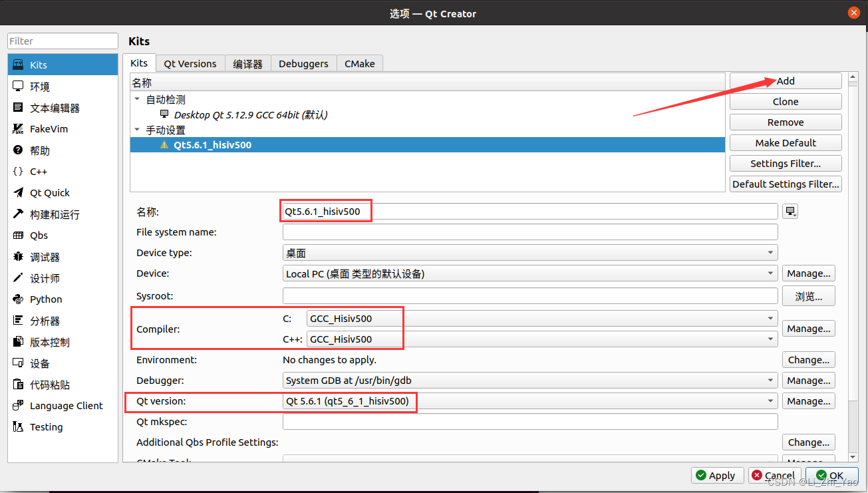Screen dimensions: 868x493
Task: Open Language Client settings icon
Action: [x=19, y=405]
